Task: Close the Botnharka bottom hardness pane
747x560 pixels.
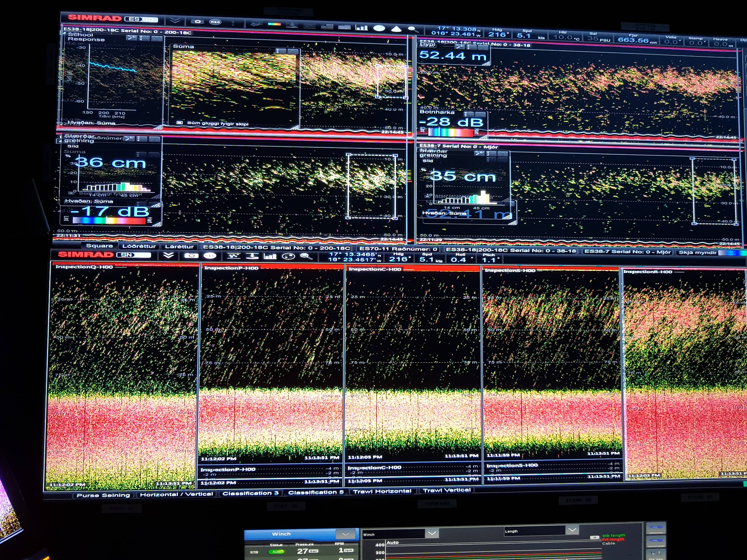Action: pos(481,115)
